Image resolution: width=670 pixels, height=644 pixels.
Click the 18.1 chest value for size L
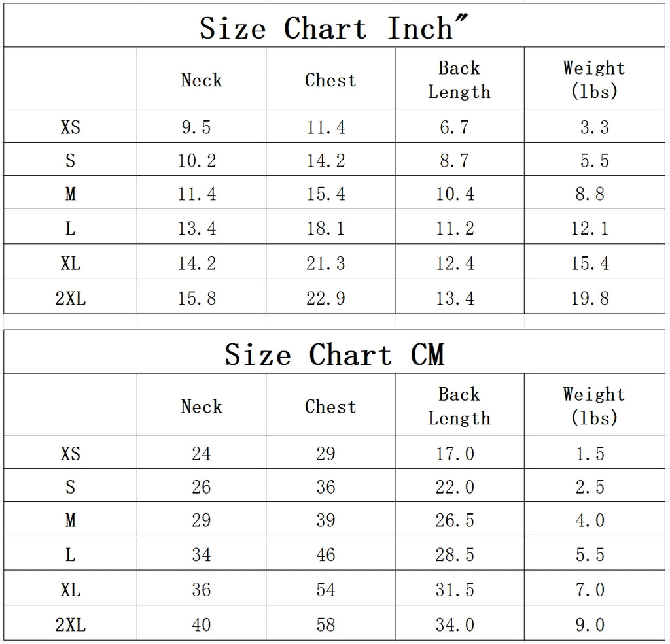coord(326,228)
